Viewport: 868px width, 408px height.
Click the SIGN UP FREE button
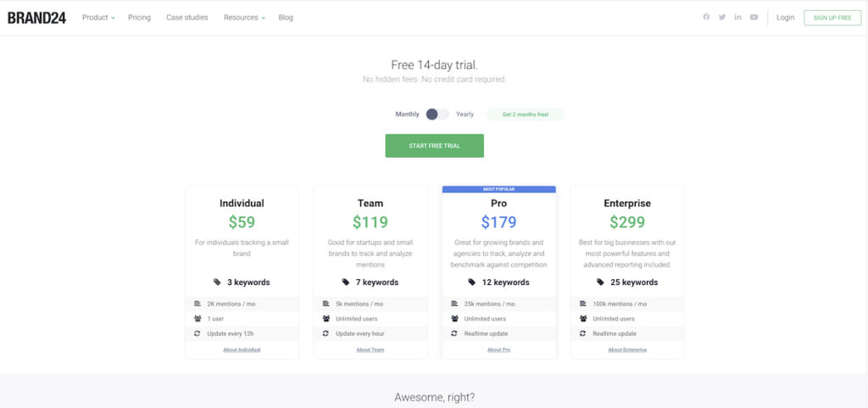(x=832, y=18)
